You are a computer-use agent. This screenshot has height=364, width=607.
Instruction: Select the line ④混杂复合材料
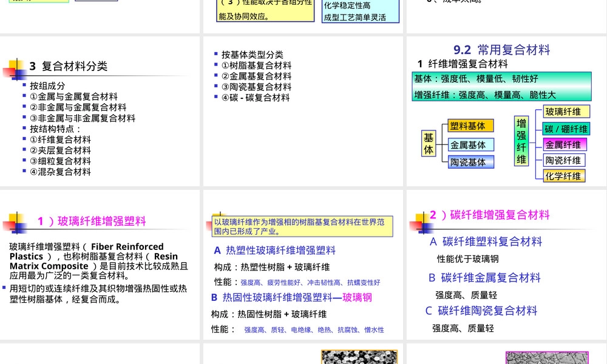60,171
